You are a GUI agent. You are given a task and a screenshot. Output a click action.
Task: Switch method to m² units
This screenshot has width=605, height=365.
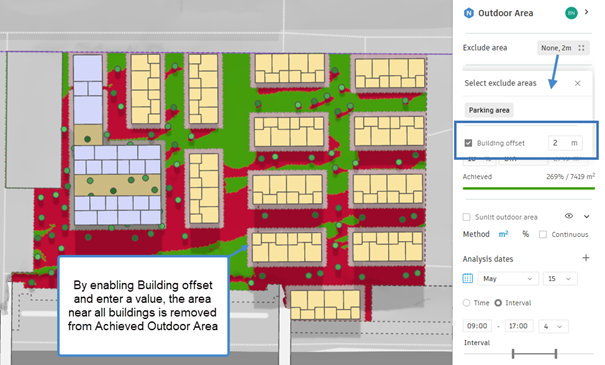[504, 234]
